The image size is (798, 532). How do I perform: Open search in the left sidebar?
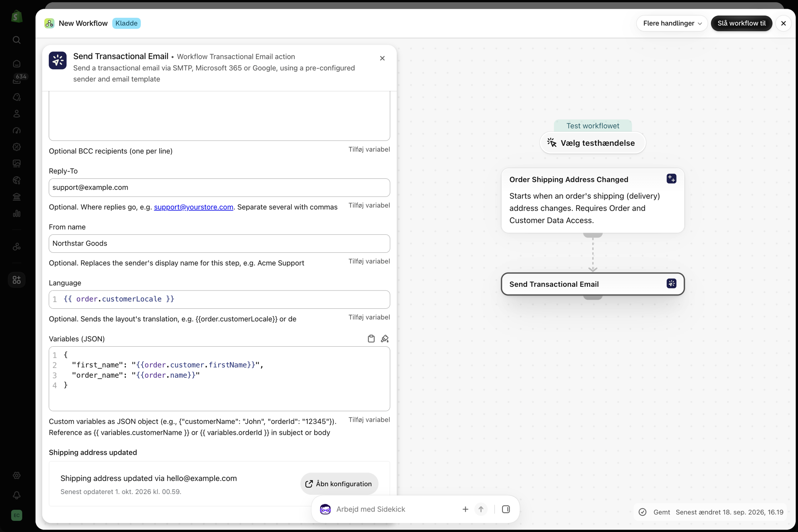[17, 40]
